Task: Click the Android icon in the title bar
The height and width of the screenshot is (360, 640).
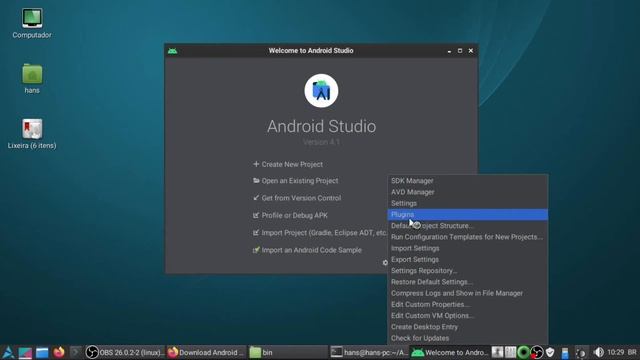Action: (172, 51)
